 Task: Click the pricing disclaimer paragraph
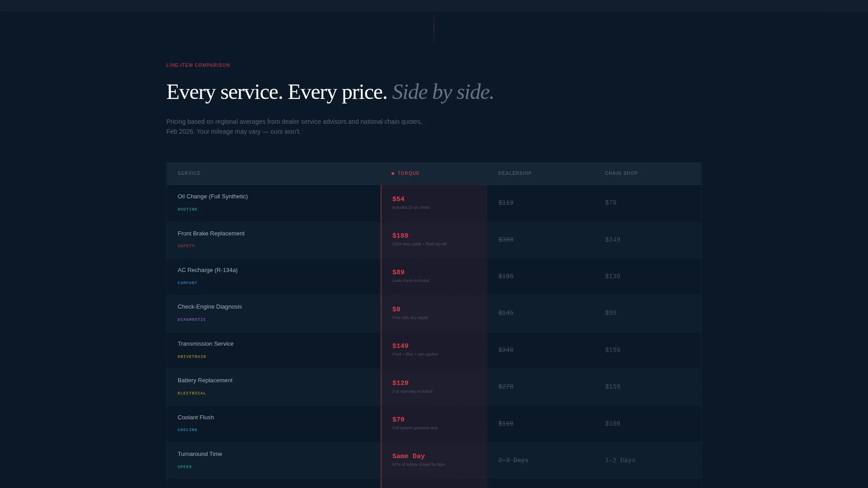294,127
